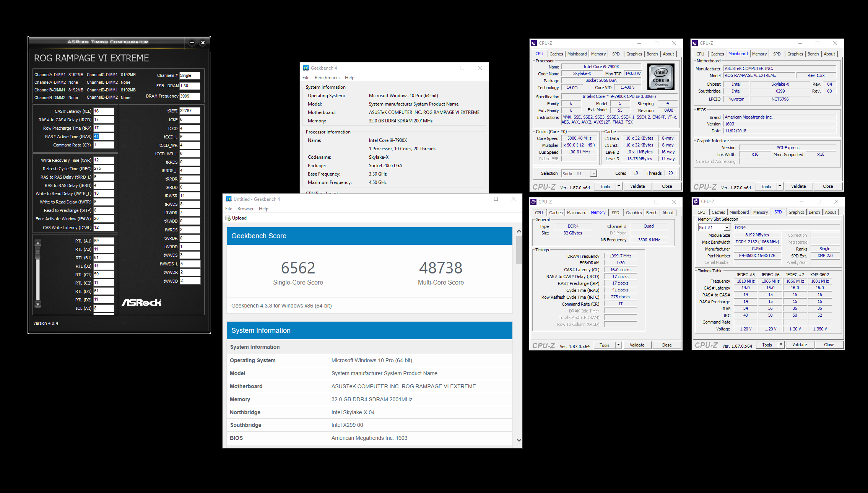Viewport: 868px width, 493px height.
Task: Click the tRWSR value field
Action: pyautogui.click(x=190, y=196)
